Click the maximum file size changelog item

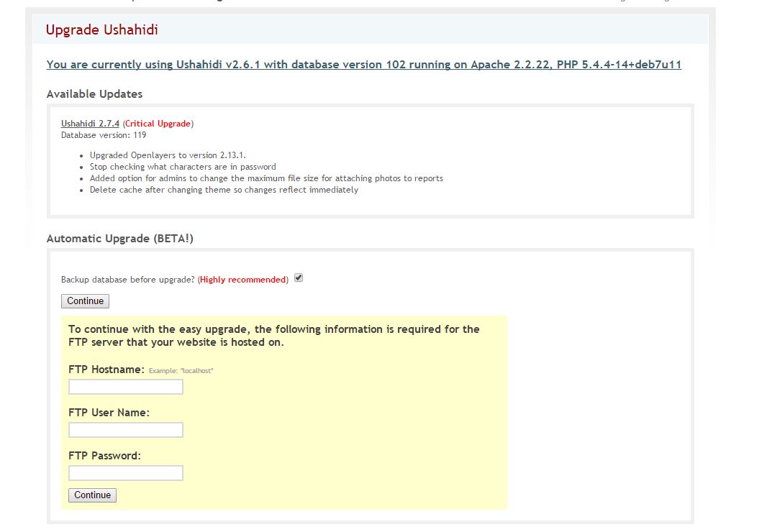(266, 178)
